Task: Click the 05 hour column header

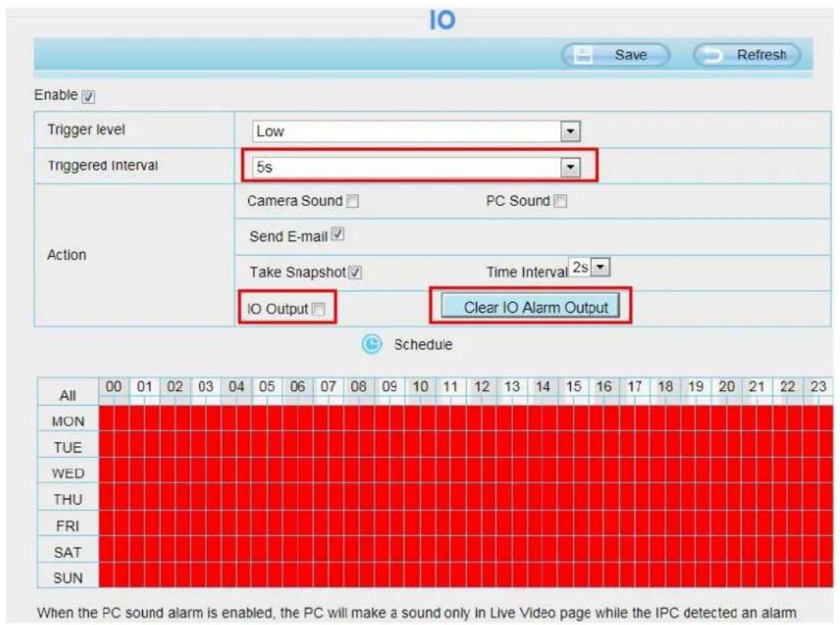Action: (267, 387)
